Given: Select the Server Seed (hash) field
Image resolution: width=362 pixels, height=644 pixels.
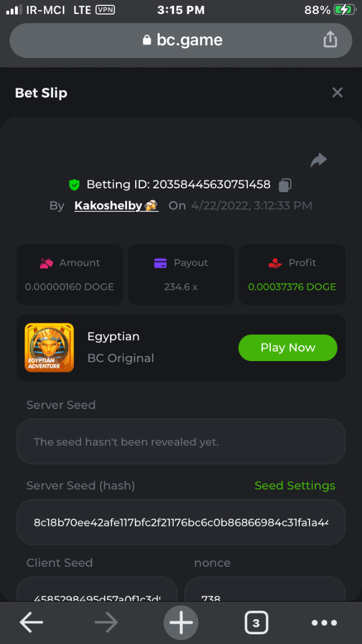Looking at the screenshot, I should (181, 522).
